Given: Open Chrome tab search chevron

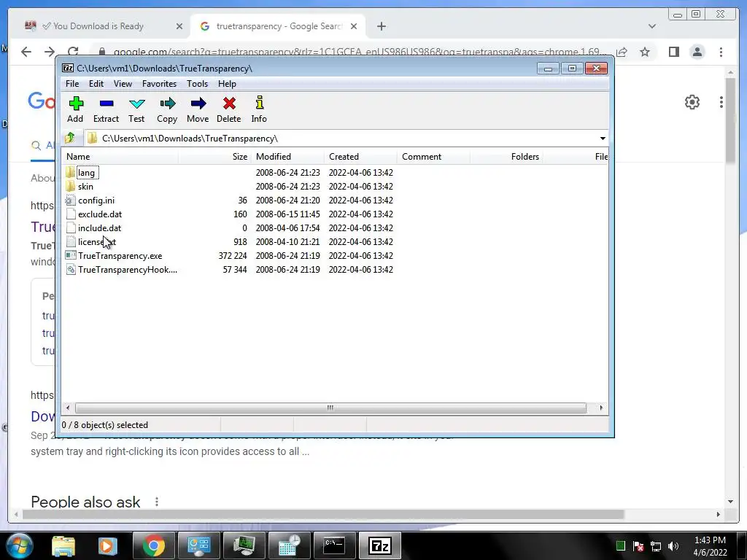Looking at the screenshot, I should point(651,26).
